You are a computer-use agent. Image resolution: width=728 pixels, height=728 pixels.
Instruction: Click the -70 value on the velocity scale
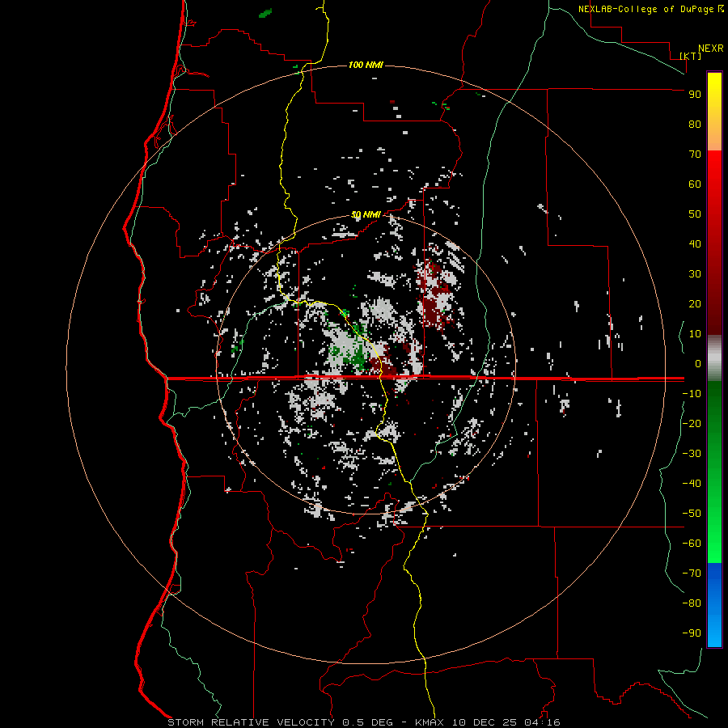[692, 574]
